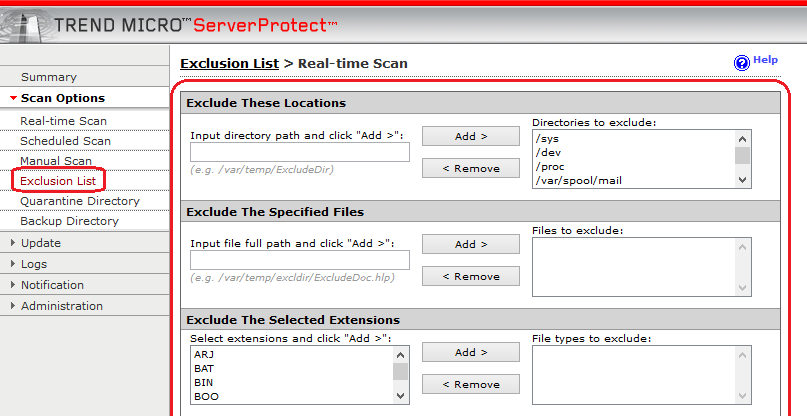This screenshot has width=807, height=416.
Task: Click down arrow of extensions list scrollbar
Action: coord(400,396)
